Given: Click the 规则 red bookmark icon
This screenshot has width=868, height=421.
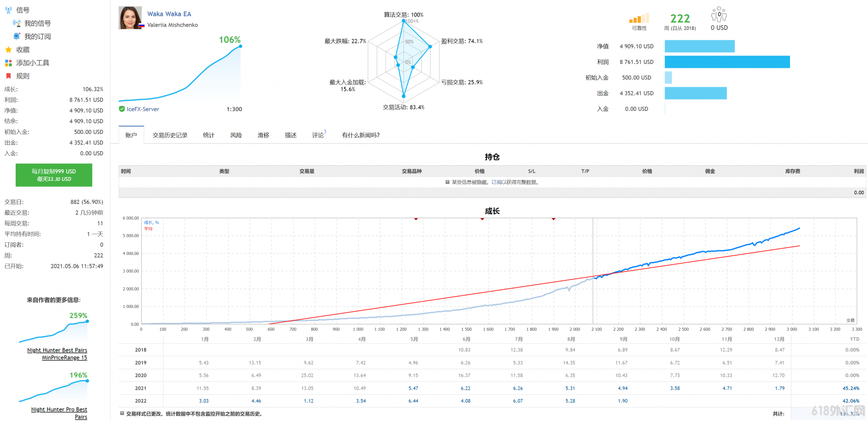Looking at the screenshot, I should click(x=8, y=76).
